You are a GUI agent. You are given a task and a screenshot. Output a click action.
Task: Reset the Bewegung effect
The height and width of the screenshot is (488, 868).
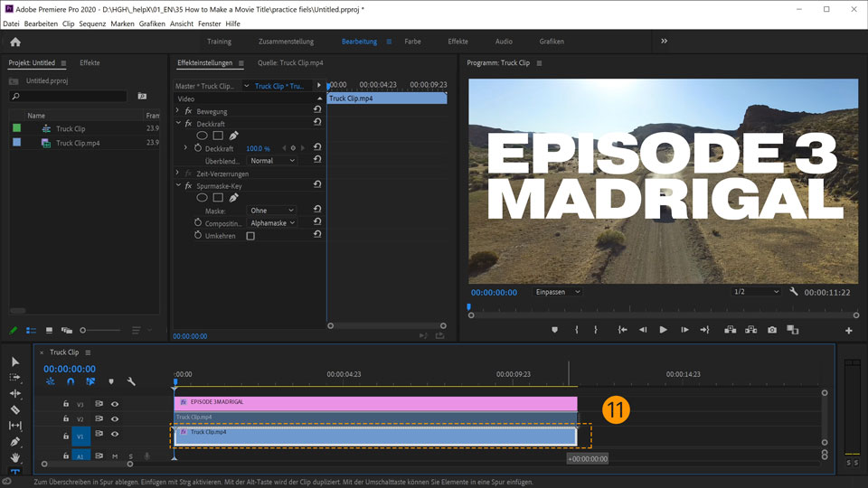(317, 110)
